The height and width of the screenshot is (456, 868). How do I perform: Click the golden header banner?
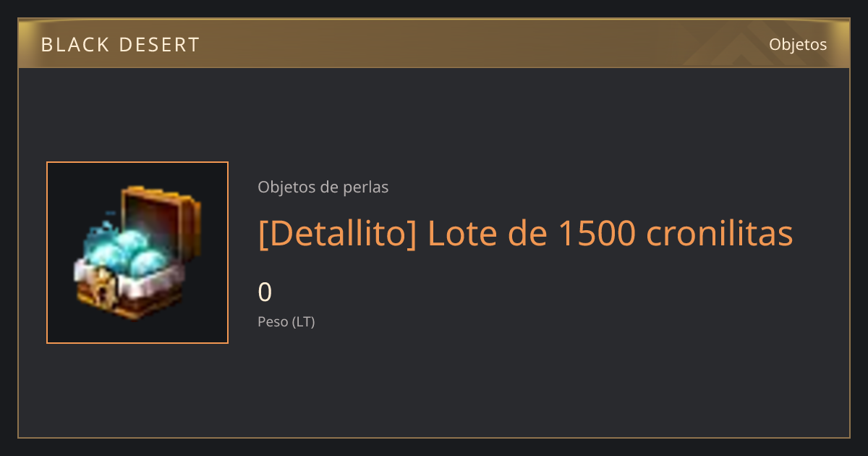point(434,43)
